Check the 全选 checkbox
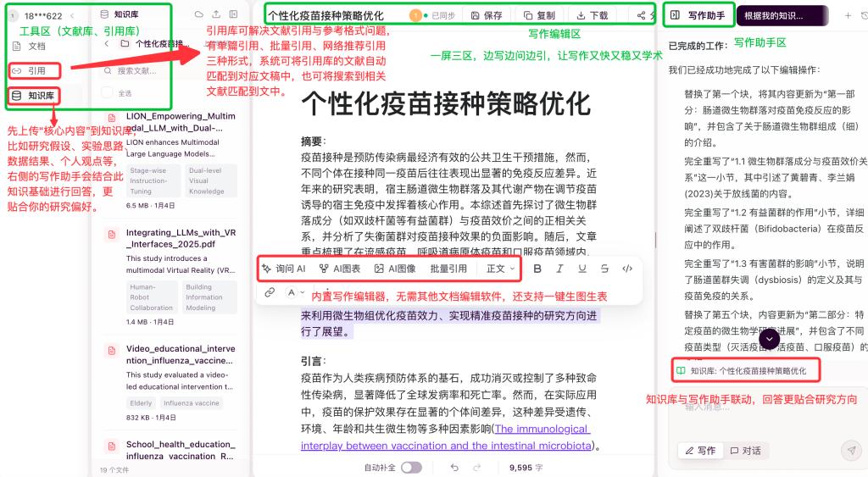This screenshot has height=477, width=868. pos(107,92)
